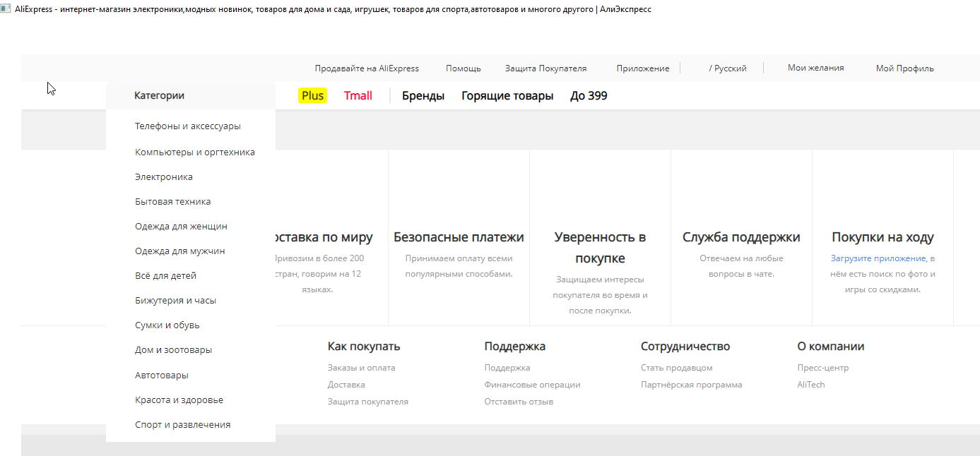Follow the Загрузите приложение link
980x456 pixels.
[x=878, y=258]
